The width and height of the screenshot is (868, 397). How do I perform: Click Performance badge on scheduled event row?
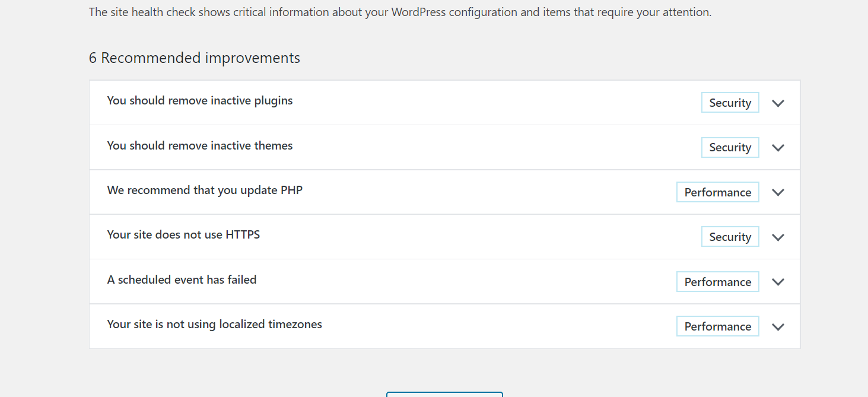718,282
